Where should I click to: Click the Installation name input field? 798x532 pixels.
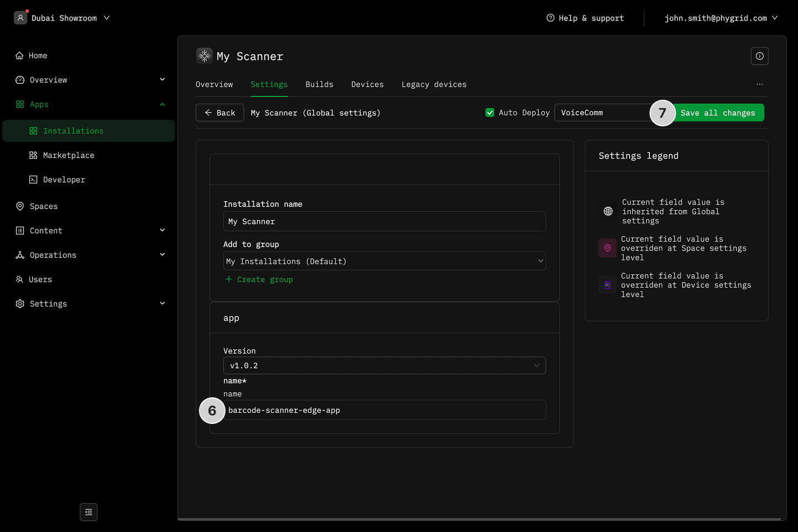point(384,221)
